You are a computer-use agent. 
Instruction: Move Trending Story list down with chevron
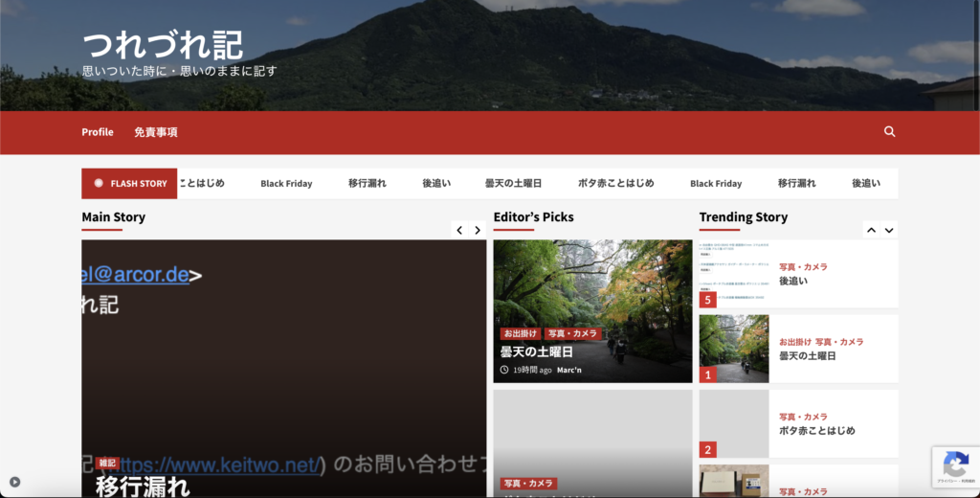tap(889, 230)
